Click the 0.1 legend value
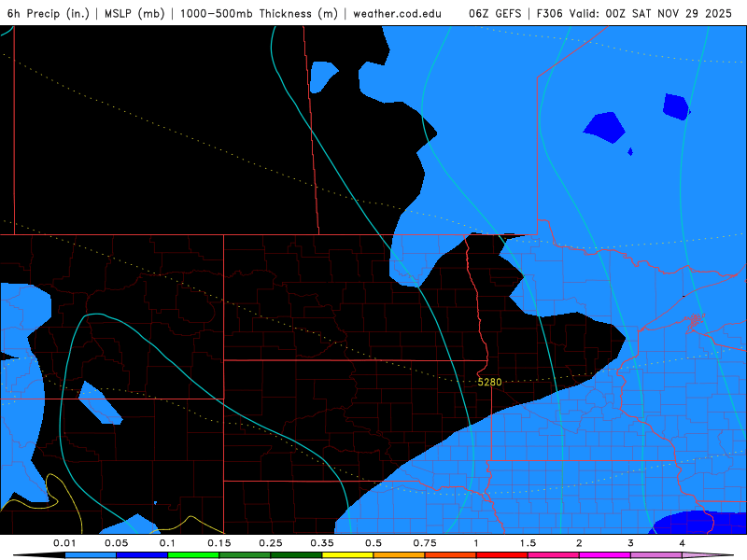 click(167, 543)
